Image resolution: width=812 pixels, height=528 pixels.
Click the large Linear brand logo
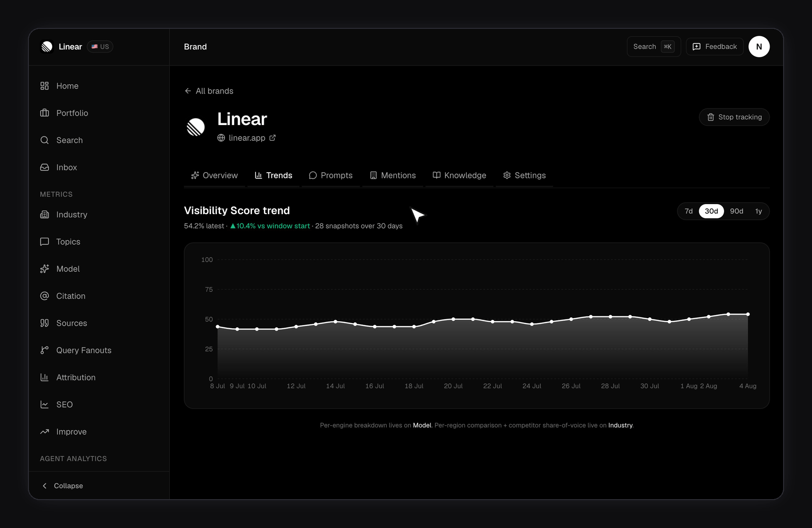point(196,127)
